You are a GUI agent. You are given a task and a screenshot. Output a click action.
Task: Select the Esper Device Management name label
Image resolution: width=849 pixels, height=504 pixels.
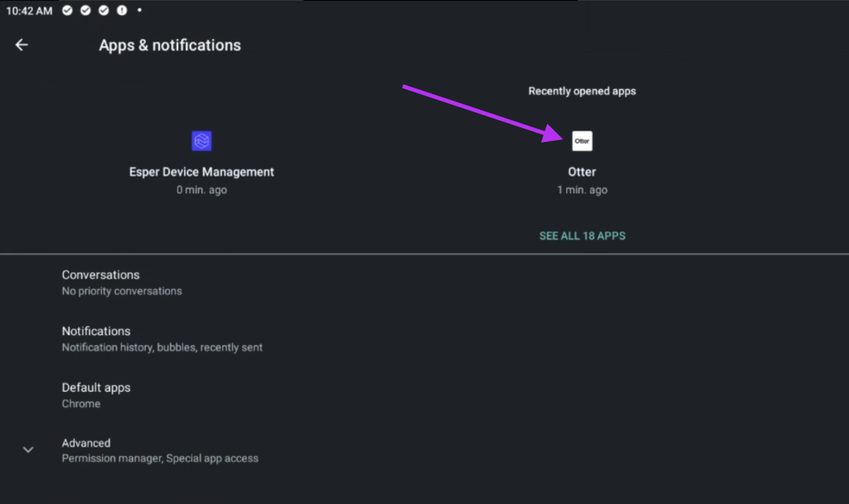tap(201, 172)
